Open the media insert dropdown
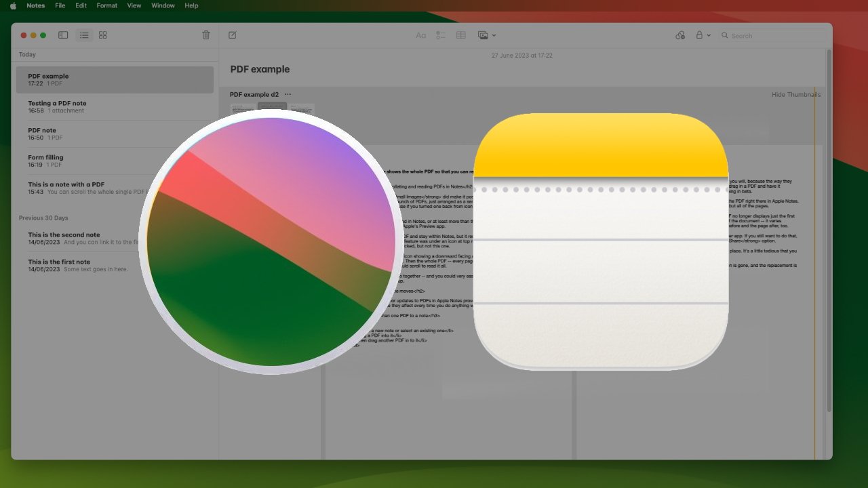The height and width of the screenshot is (488, 868). click(486, 35)
